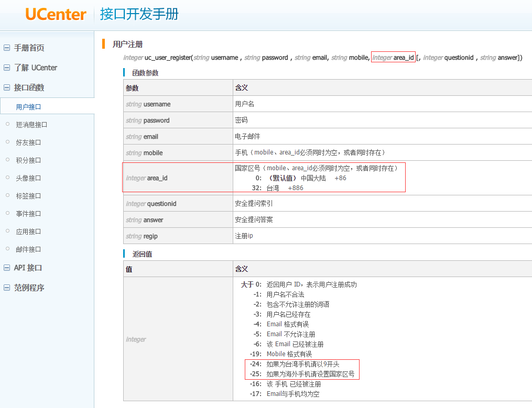Navigate to 应用接口
Screen dimensions: 532x408
point(28,231)
